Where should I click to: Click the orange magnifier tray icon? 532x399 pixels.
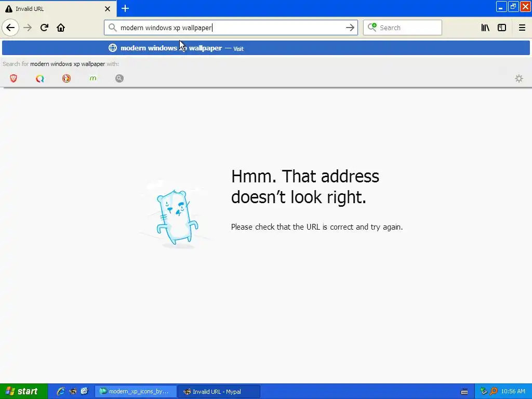(x=494, y=391)
